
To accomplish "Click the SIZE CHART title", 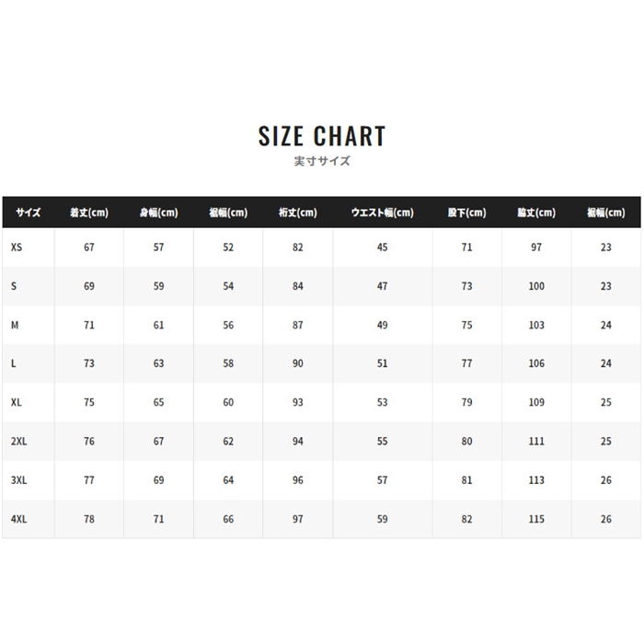I will [322, 136].
